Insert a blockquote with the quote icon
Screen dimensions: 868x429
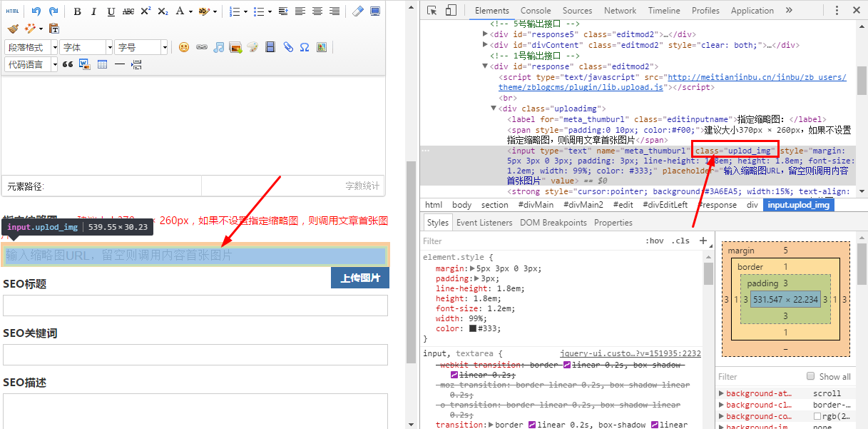pos(68,64)
